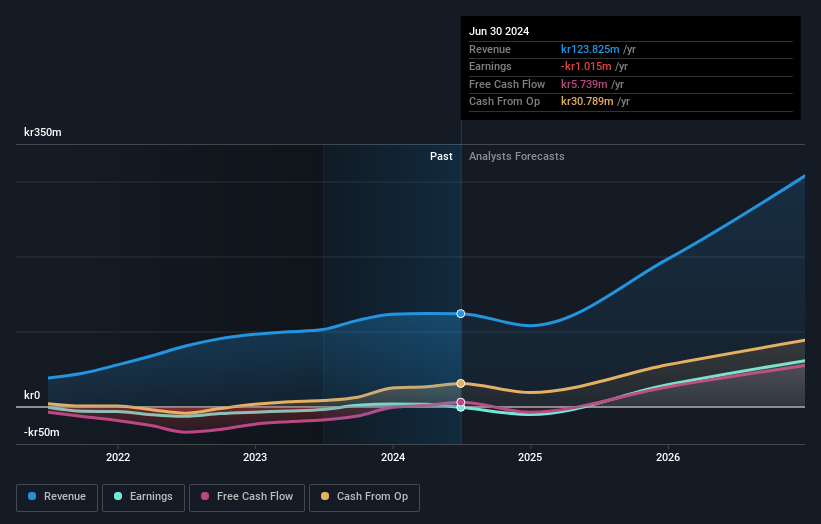This screenshot has width=821, height=524.
Task: Click the Earnings row label in tooltip
Action: (490, 66)
